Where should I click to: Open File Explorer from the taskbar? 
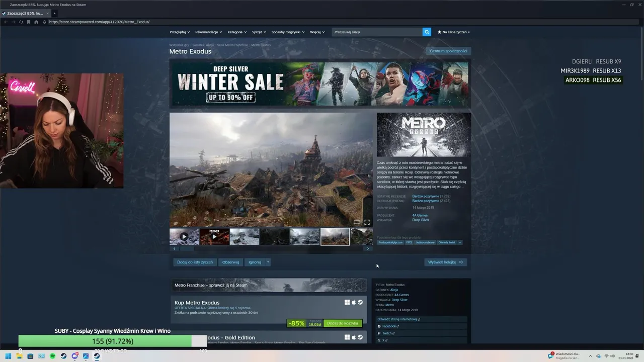(19, 356)
